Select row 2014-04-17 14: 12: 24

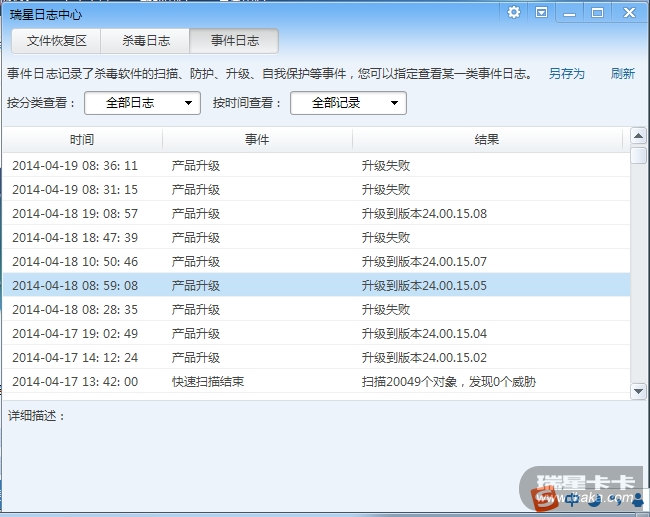[x=317, y=357]
